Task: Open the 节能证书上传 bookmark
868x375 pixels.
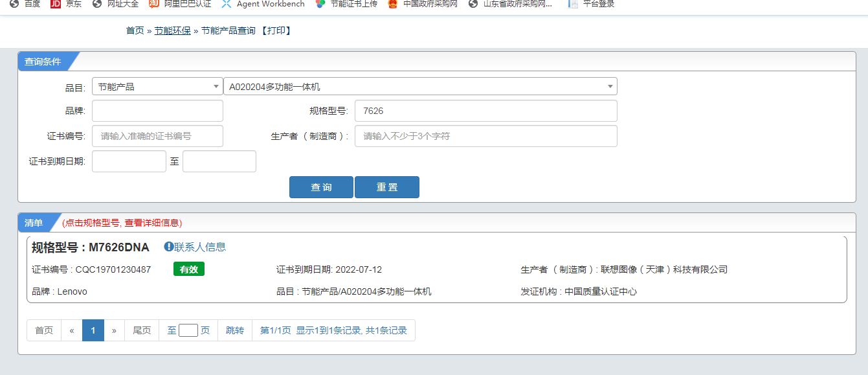Action: point(346,4)
